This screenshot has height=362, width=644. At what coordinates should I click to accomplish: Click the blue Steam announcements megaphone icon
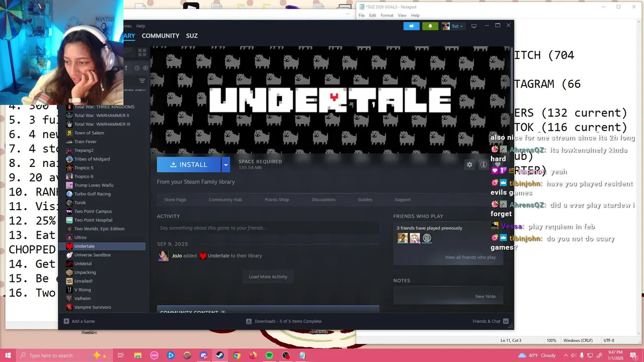[411, 26]
